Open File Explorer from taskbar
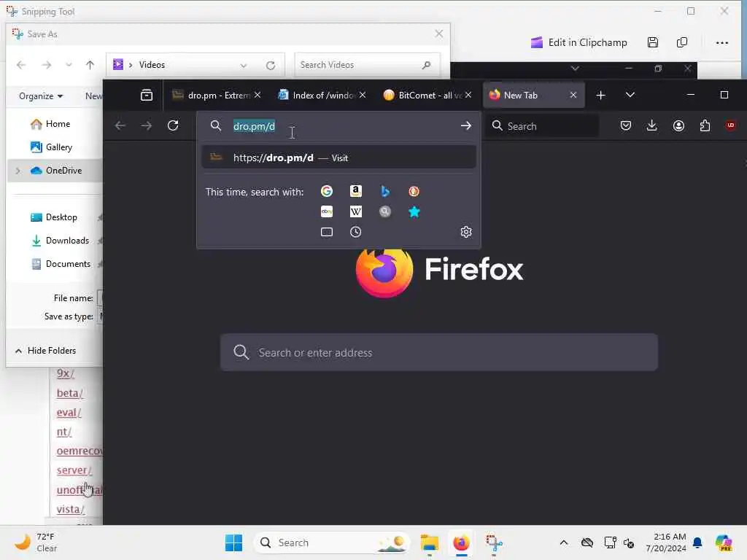 click(429, 542)
